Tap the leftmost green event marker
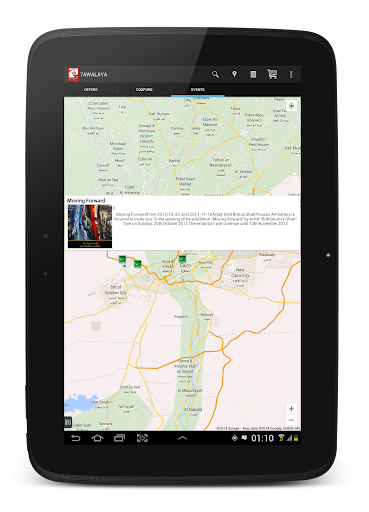This screenshot has width=369, height=512. point(122,259)
